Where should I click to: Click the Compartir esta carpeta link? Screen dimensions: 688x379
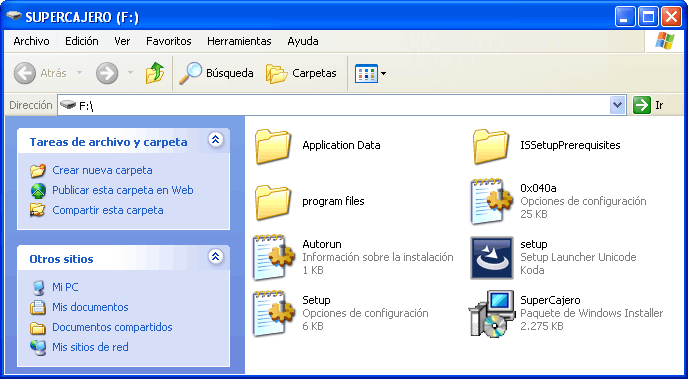108,211
